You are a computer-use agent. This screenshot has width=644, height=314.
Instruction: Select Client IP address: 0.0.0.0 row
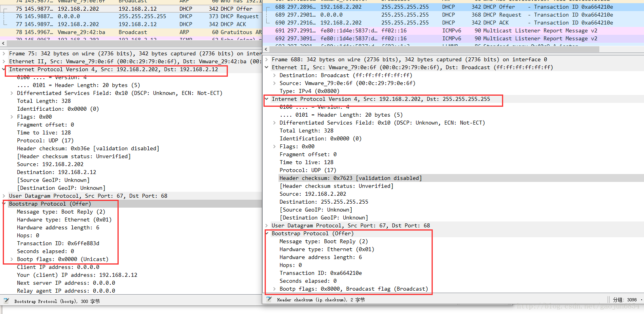tap(58, 267)
